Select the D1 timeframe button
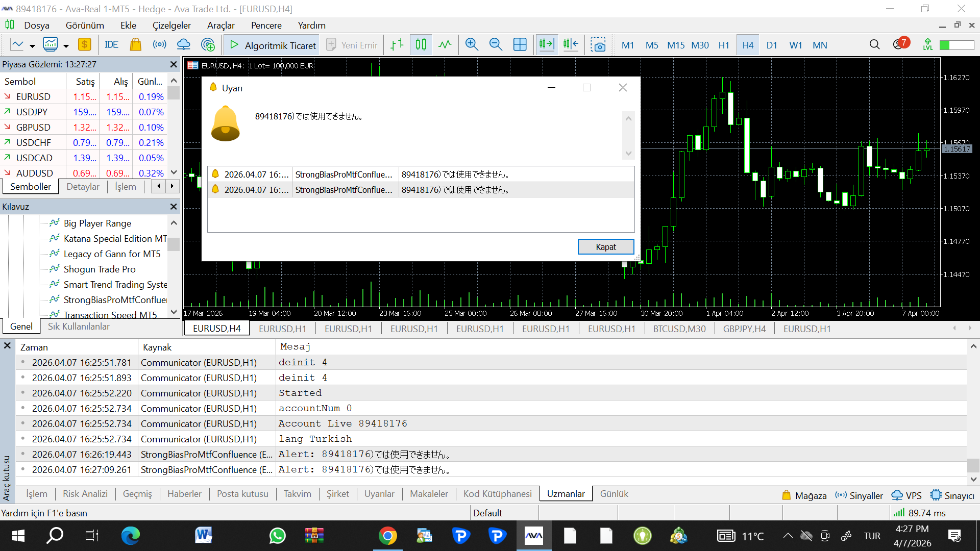This screenshot has width=980, height=551. coord(771,45)
